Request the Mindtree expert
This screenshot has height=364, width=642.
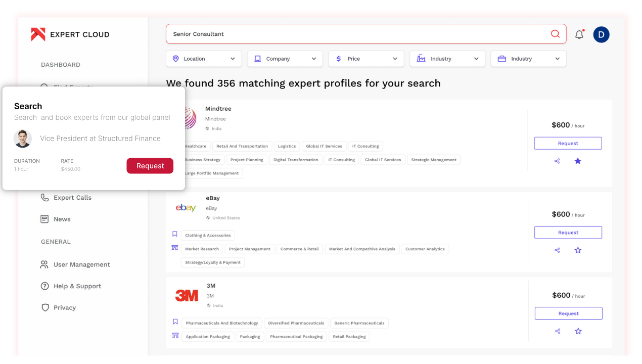coord(568,143)
